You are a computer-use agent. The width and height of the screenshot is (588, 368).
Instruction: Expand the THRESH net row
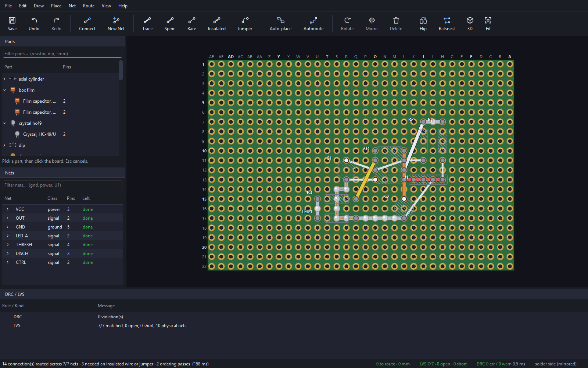(x=7, y=245)
